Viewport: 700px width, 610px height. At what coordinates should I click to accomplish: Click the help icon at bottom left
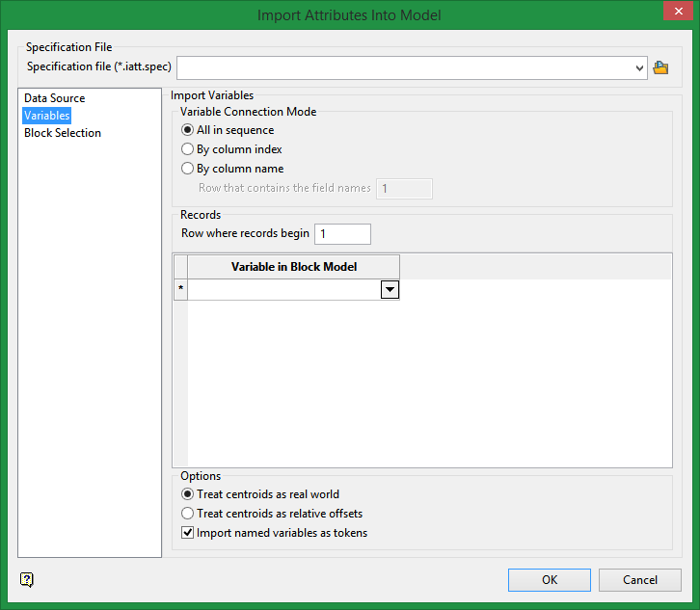pyautogui.click(x=27, y=579)
